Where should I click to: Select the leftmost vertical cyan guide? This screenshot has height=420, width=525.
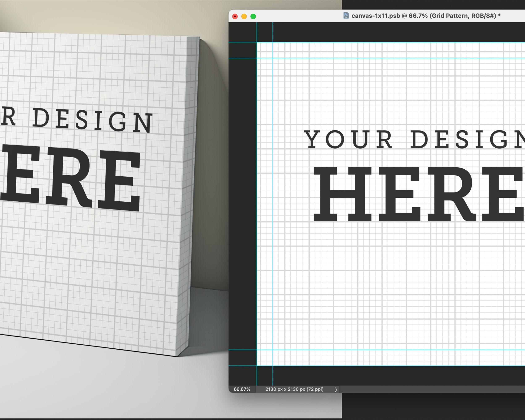256,195
